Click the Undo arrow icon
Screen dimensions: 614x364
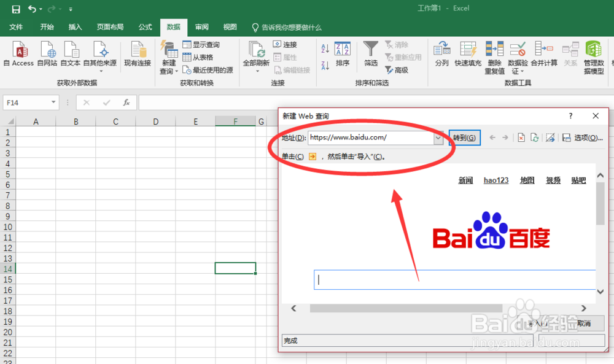click(32, 9)
